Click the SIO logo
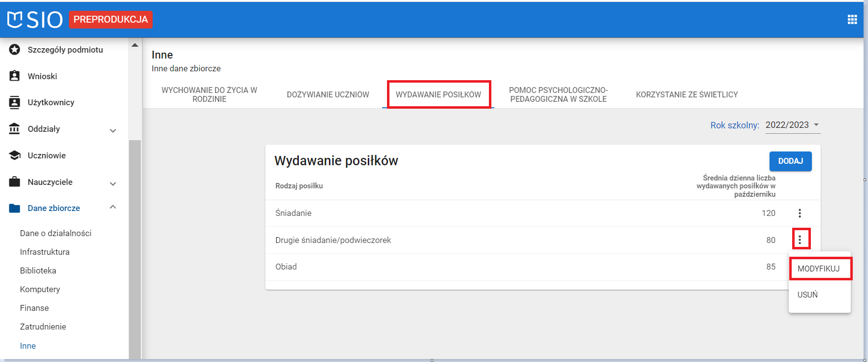Image resolution: width=868 pixels, height=362 pixels. tap(35, 20)
